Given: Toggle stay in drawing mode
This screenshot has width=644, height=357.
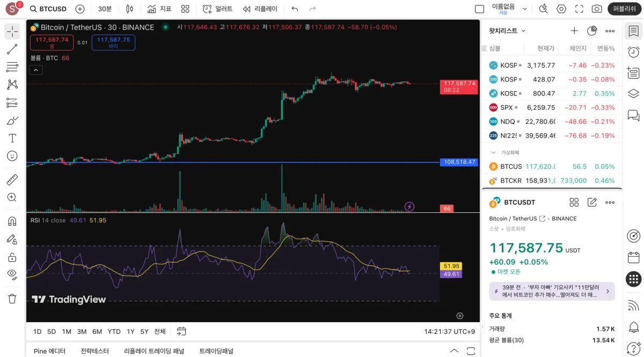Looking at the screenshot, I should (x=12, y=239).
